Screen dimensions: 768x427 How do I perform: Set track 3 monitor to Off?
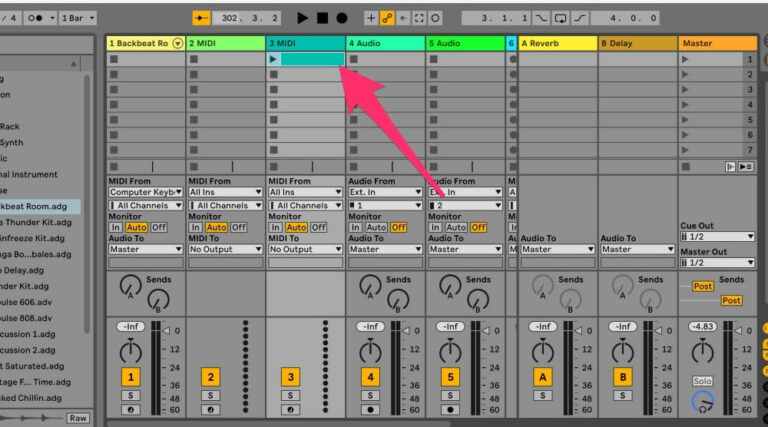click(x=318, y=227)
